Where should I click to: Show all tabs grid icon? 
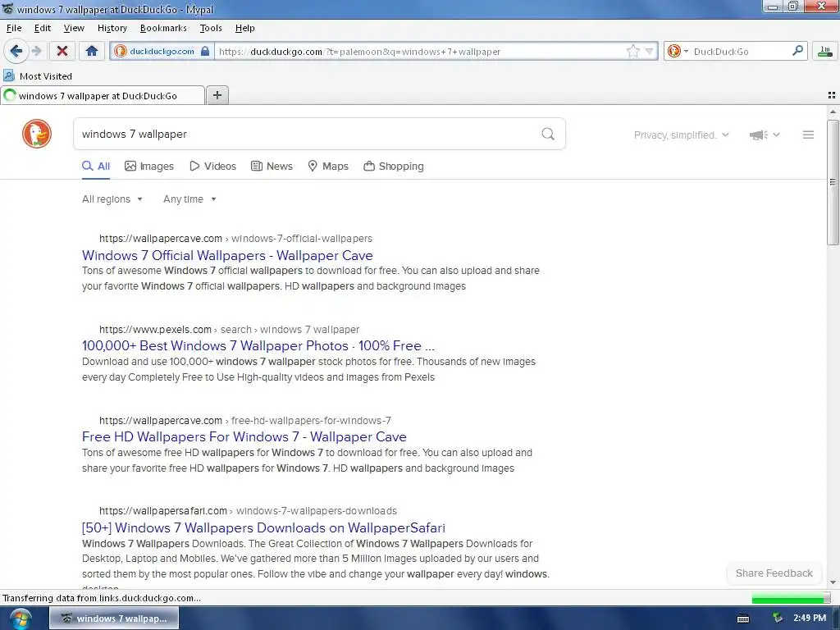832,95
